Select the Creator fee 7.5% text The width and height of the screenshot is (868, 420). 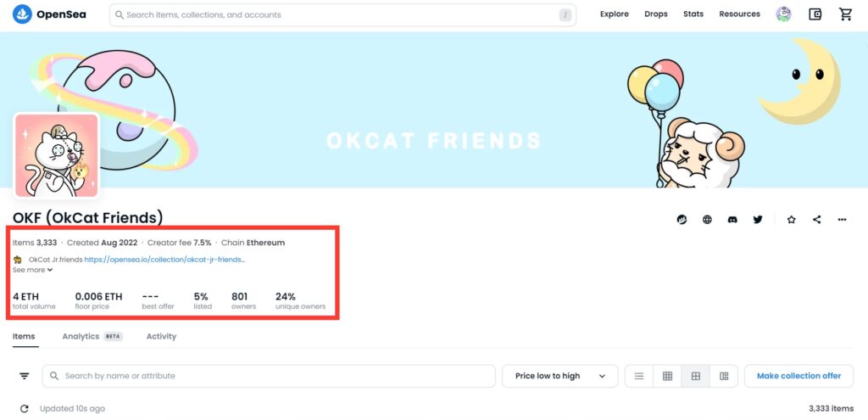point(180,243)
